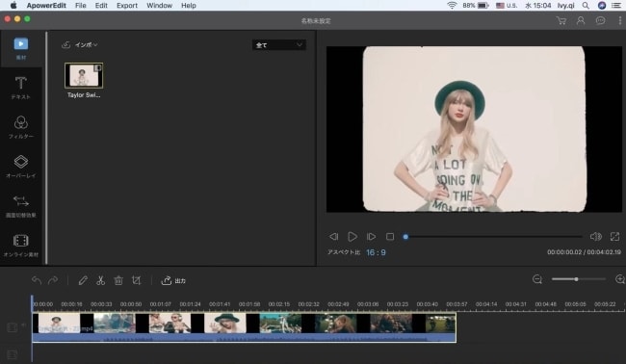Open the Overlay (オーバーレイ) panel
This screenshot has height=364, width=626.
pos(21,167)
